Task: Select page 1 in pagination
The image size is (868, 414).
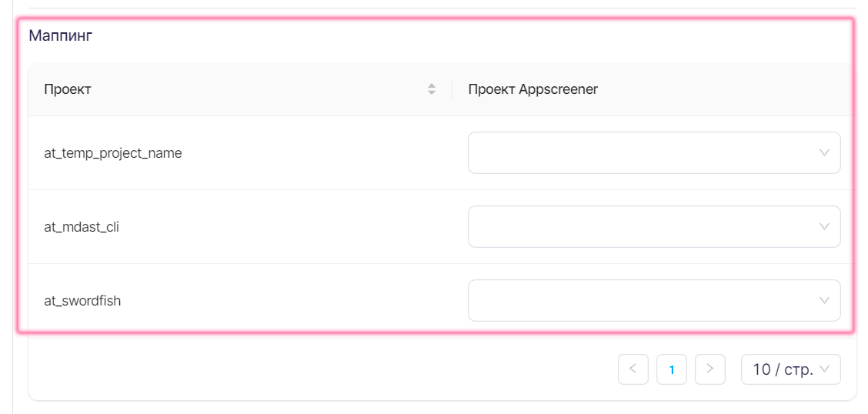Action: [671, 369]
